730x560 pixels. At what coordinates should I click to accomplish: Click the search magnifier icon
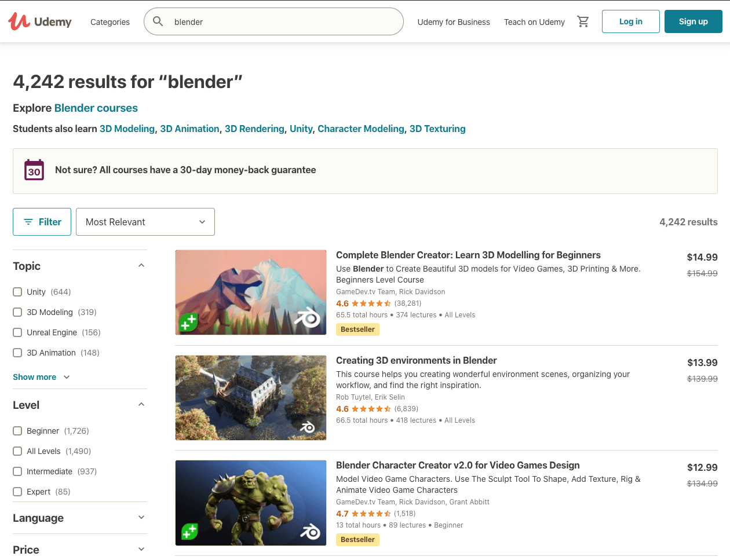pos(158,21)
